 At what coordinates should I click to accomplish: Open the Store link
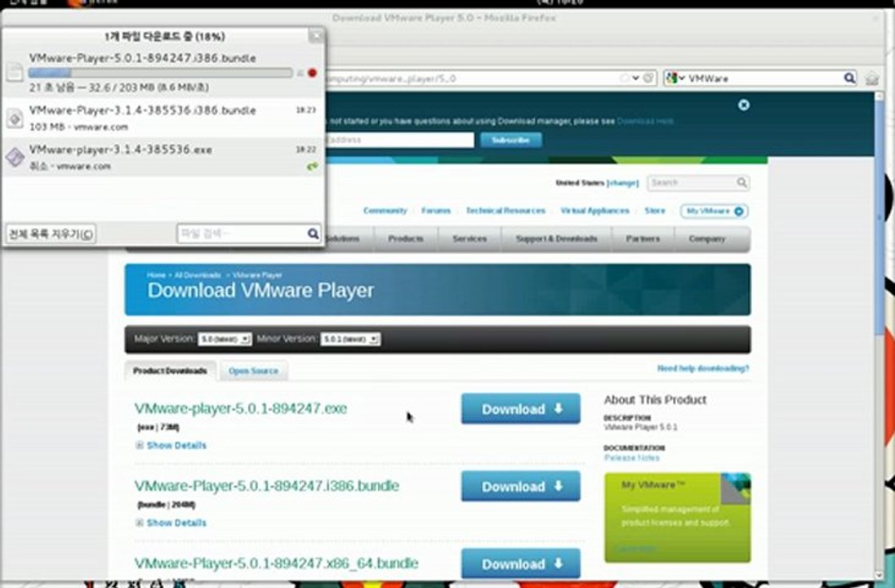655,211
